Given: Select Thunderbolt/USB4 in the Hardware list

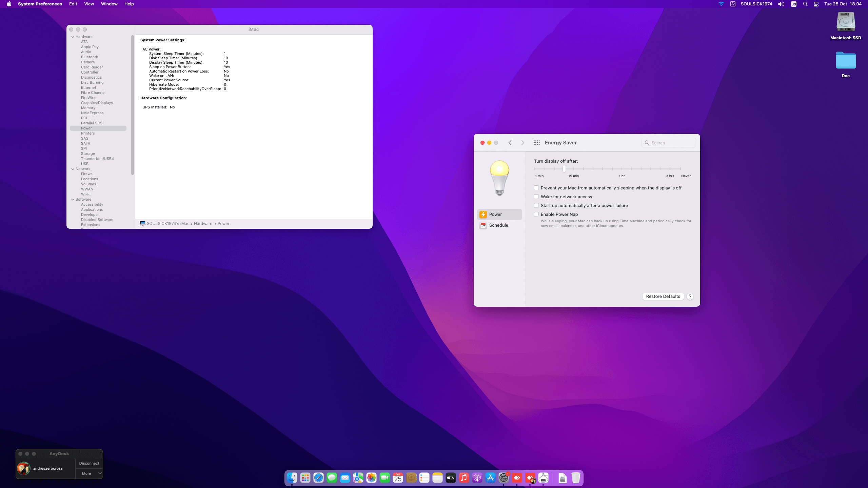Looking at the screenshot, I should (97, 159).
